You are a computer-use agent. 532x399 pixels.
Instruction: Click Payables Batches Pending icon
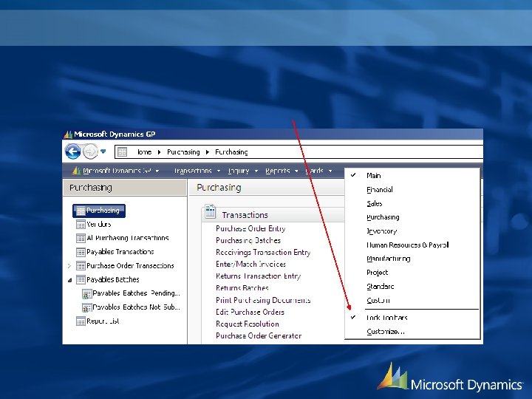tap(87, 294)
